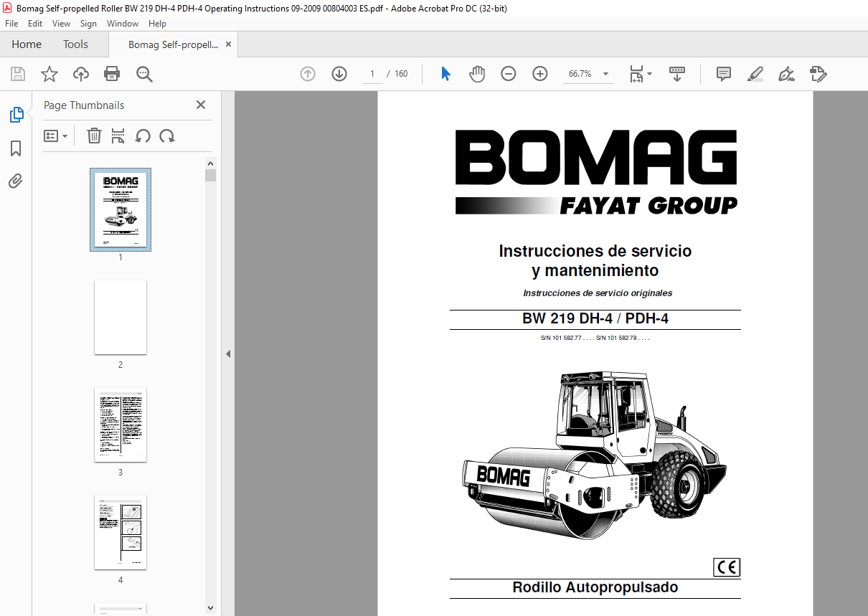Viewport: 868px width, 616px height.
Task: Select the highlight text pen tool
Action: click(x=755, y=74)
